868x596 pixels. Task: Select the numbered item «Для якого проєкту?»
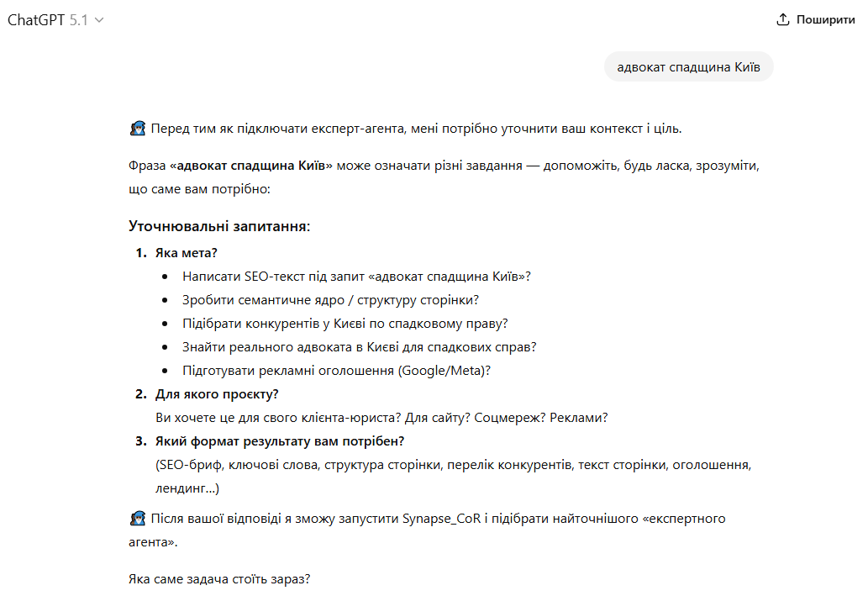pos(218,393)
